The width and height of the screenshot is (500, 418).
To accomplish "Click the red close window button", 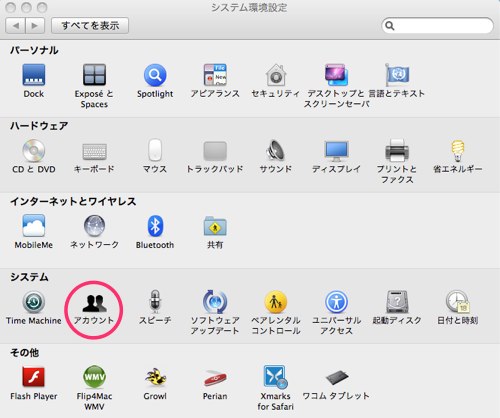I will point(11,7).
